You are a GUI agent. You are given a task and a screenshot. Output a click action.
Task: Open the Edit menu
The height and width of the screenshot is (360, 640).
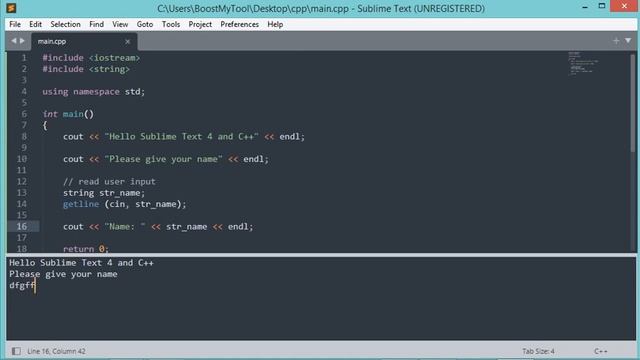coord(36,24)
